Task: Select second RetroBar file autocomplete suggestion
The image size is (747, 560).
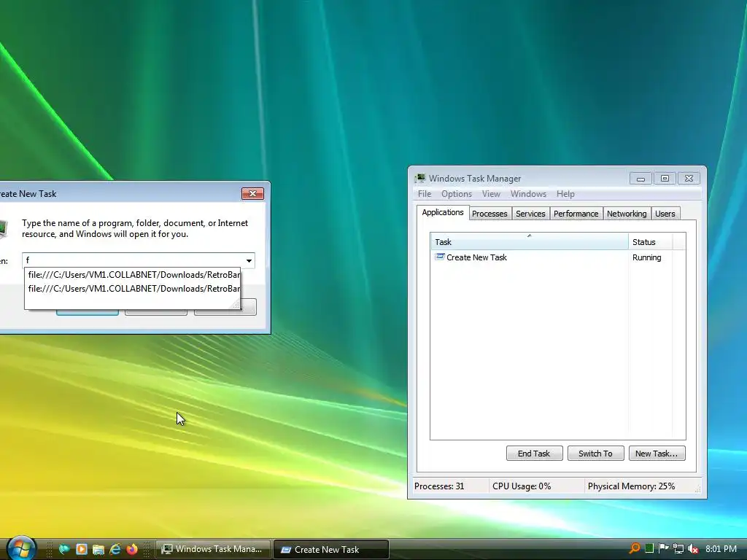Action: pyautogui.click(x=133, y=289)
